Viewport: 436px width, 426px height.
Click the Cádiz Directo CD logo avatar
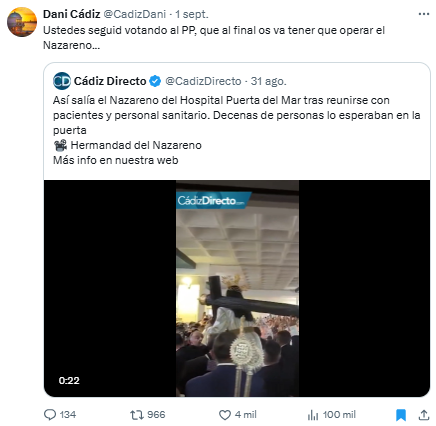[x=62, y=81]
